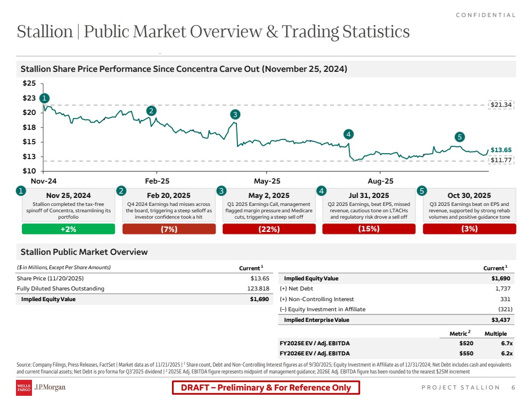Click the Oct 30, 2025 event heading
Screen dimensions: 532x399
(469, 196)
